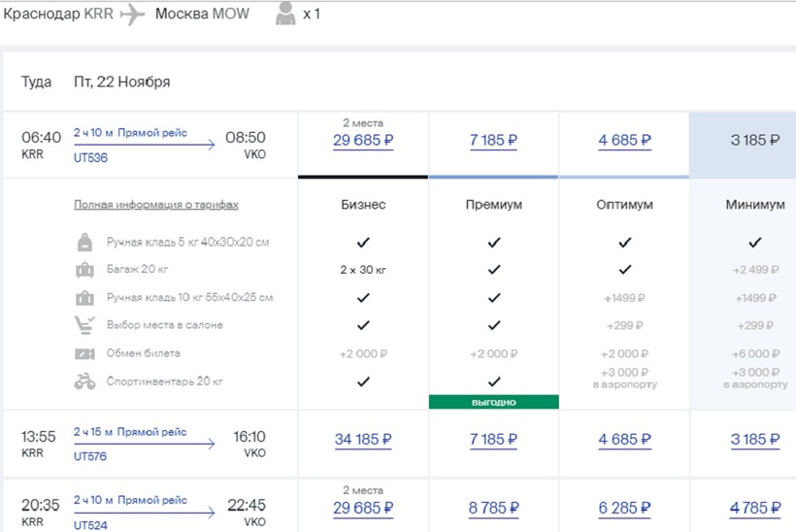Click the Бизнес tariff column header

click(x=363, y=205)
